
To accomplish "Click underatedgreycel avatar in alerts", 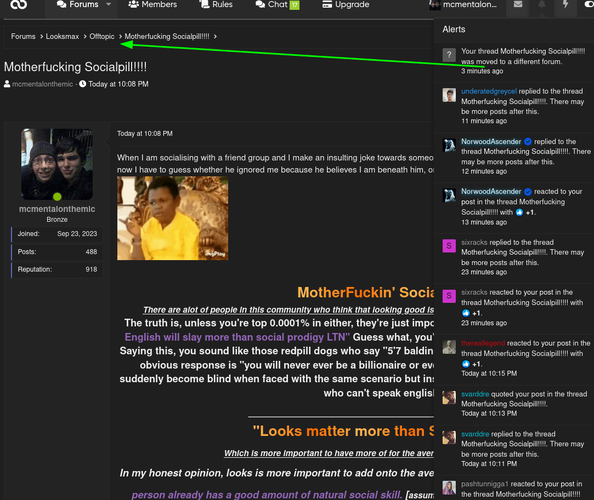I will 449,95.
